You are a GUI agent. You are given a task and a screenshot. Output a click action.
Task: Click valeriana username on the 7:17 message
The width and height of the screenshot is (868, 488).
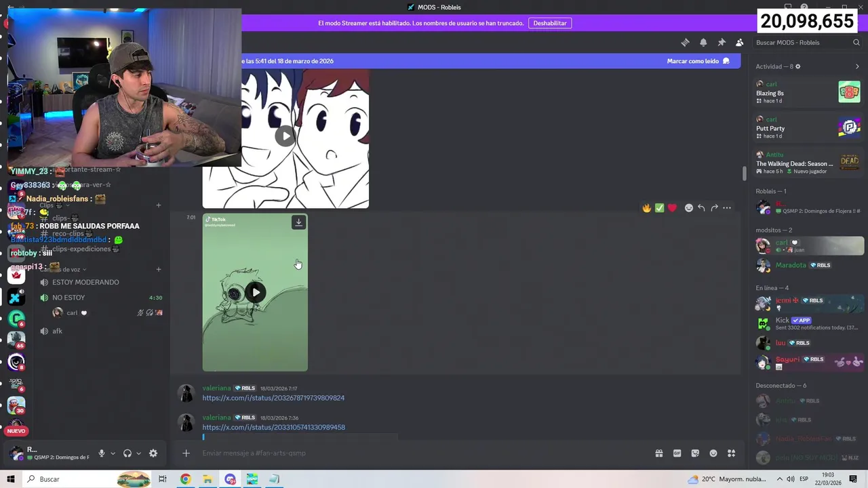coord(216,388)
